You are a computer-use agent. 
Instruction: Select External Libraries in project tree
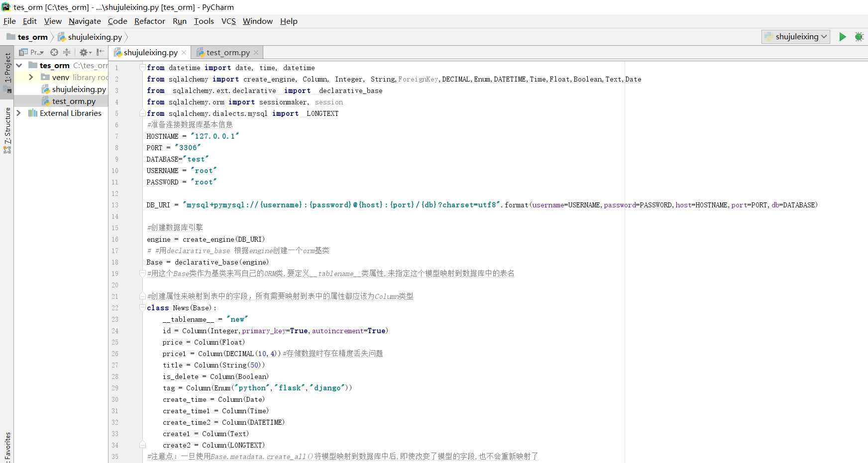coord(70,113)
